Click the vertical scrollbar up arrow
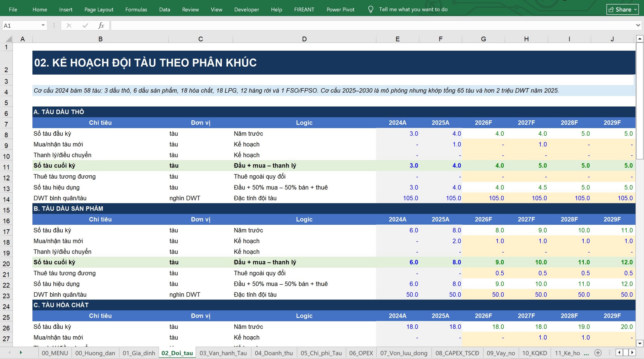The image size is (644, 359). 640,39
